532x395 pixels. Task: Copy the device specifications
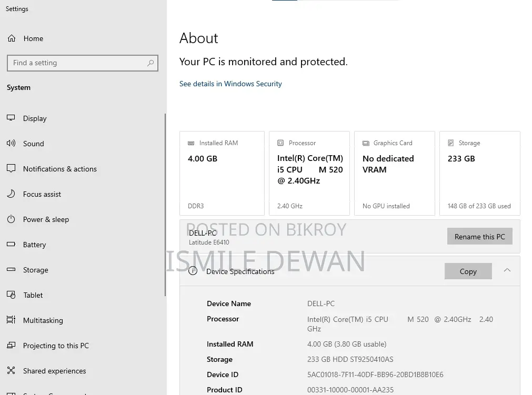[468, 271]
